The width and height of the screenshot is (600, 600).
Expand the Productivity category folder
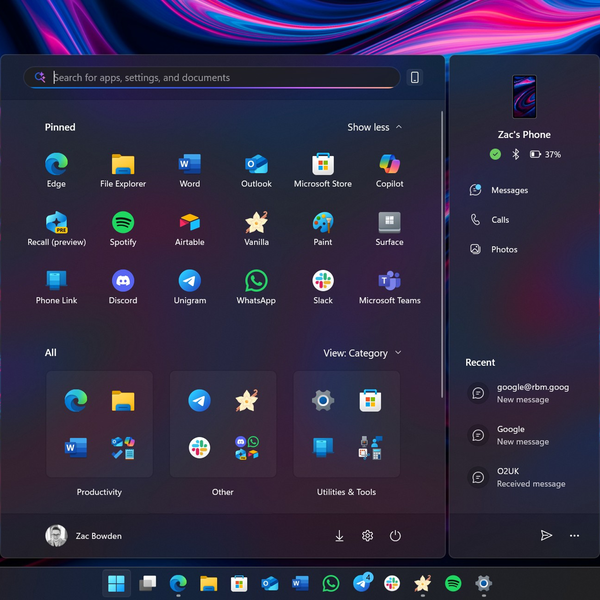coord(99,424)
